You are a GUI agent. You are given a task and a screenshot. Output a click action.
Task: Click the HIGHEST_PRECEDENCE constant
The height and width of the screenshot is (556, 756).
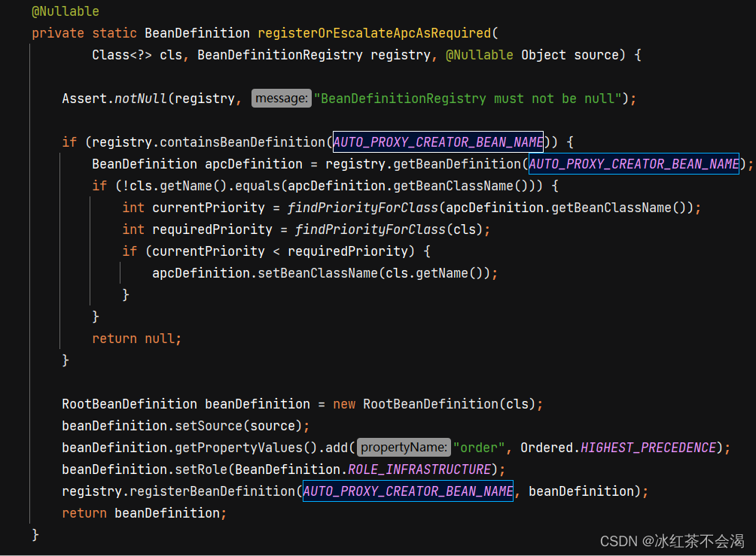coord(648,448)
